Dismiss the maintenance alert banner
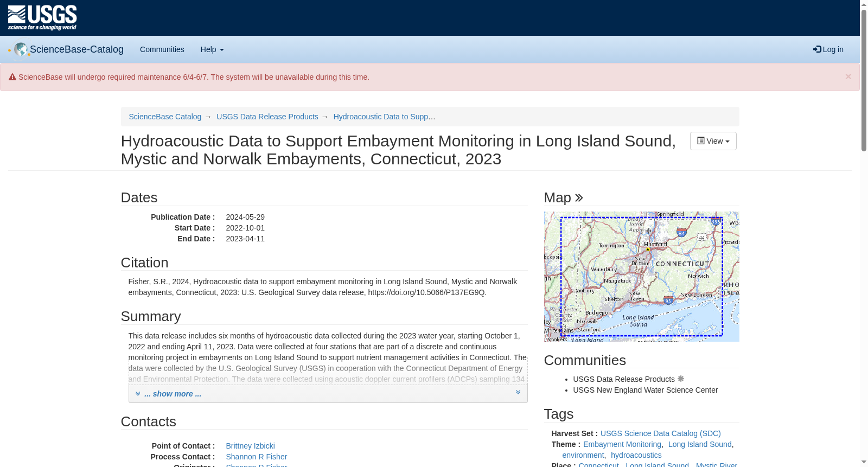Viewport: 868px width, 467px height. [x=848, y=76]
